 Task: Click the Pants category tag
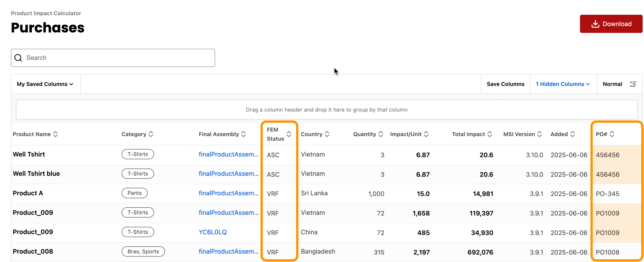tap(135, 193)
